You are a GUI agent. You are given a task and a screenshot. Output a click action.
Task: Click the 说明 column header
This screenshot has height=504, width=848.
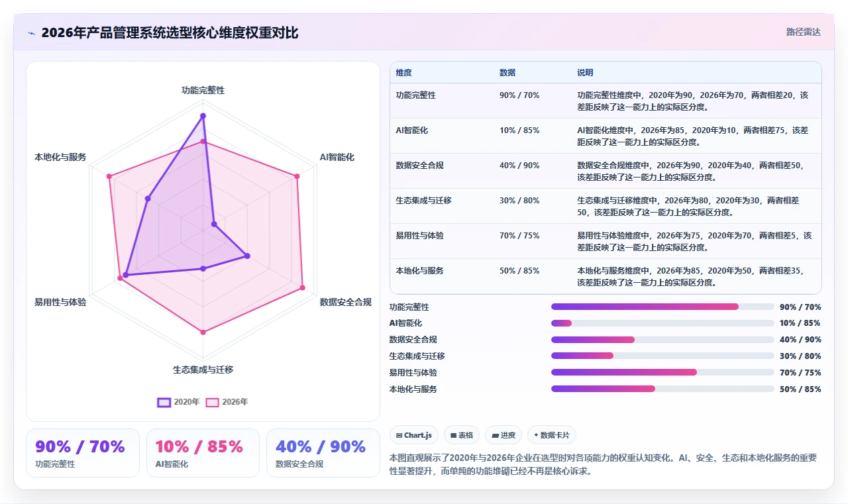pyautogui.click(x=585, y=73)
